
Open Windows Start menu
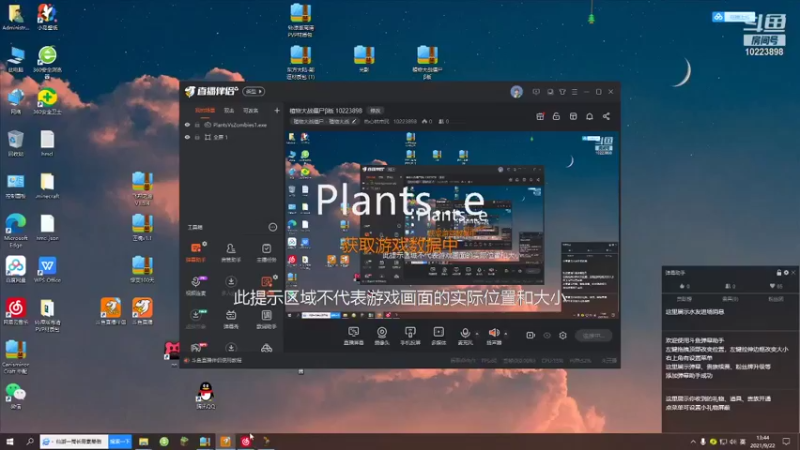point(9,441)
